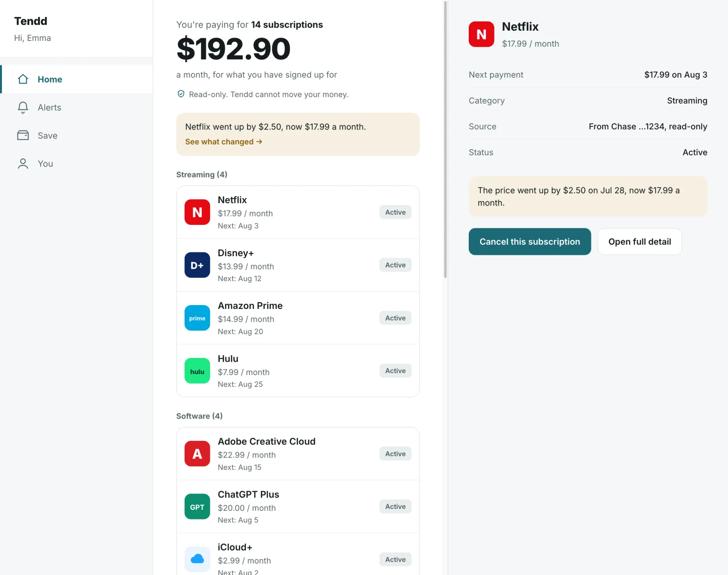Click the Read-only Tendd cannot move money note
Screen dimensions: 728x575
coord(268,94)
